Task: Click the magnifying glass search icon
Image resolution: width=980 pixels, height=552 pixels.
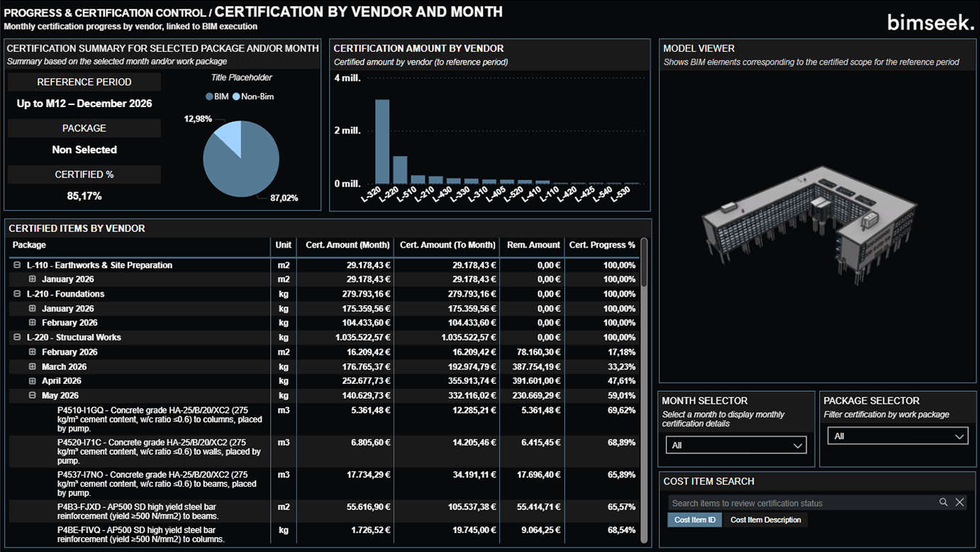Action: coord(944,502)
